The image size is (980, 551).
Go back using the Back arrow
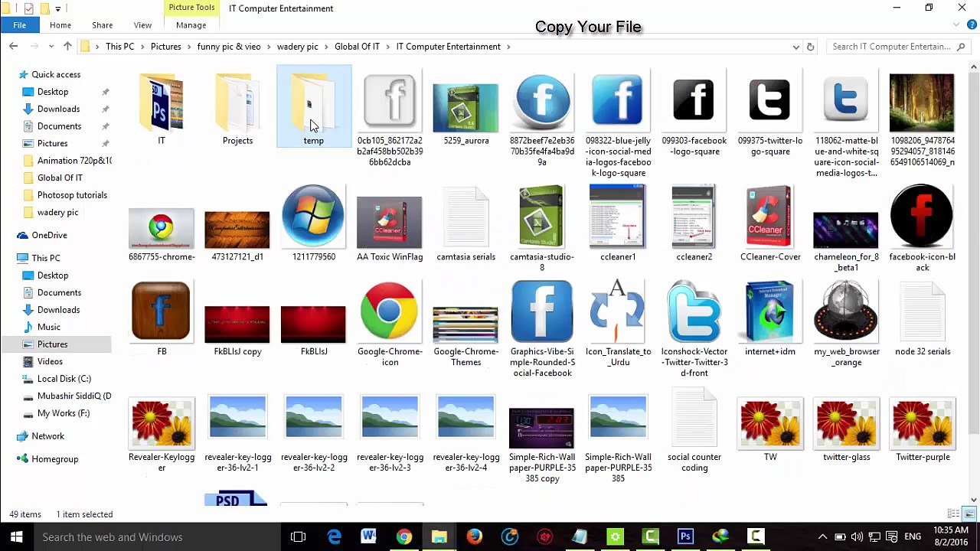coord(13,47)
